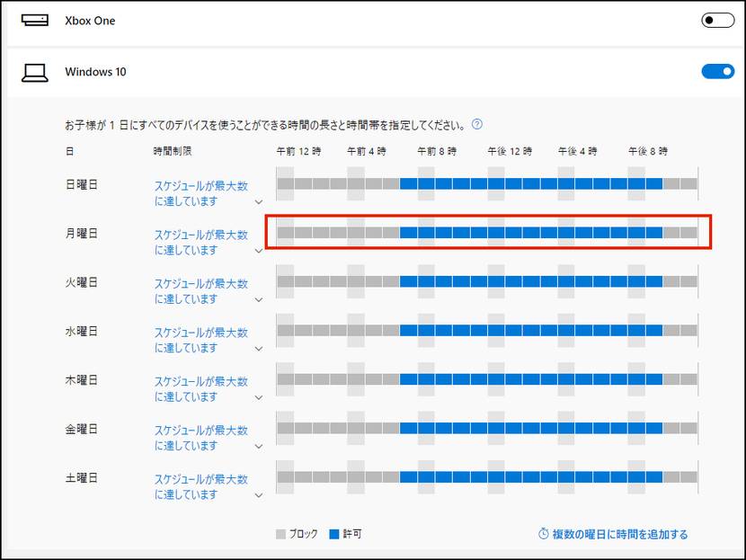Viewport: 746px width, 560px height.
Task: Click the 火曜日 schedule timeline bar
Action: coord(487,281)
